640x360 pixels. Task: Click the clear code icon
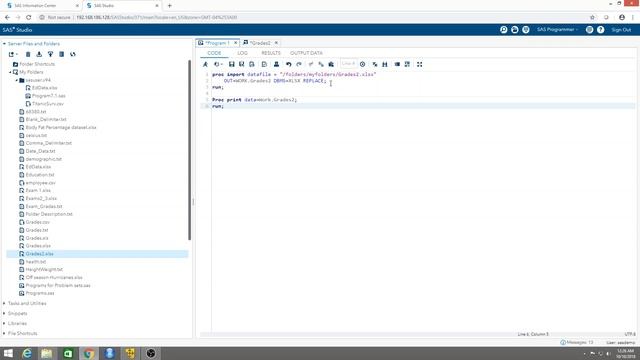click(x=375, y=64)
